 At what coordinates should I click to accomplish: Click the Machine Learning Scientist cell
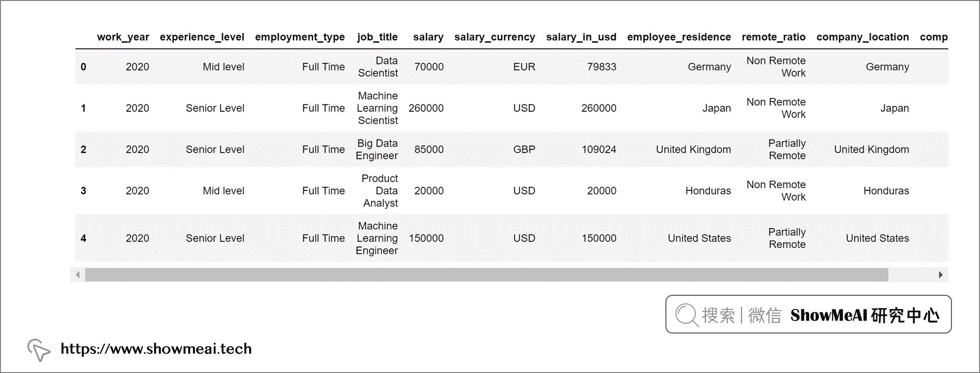point(378,109)
